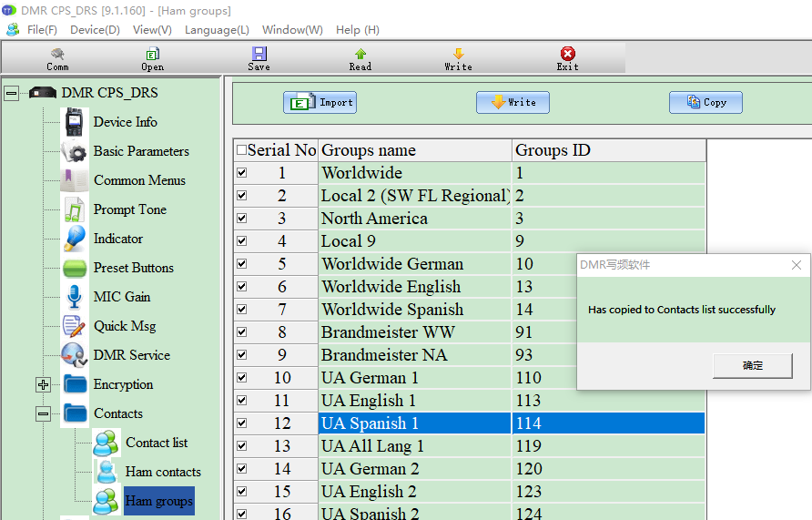
Task: Select Prompt Tone in the tree
Action: (x=129, y=209)
